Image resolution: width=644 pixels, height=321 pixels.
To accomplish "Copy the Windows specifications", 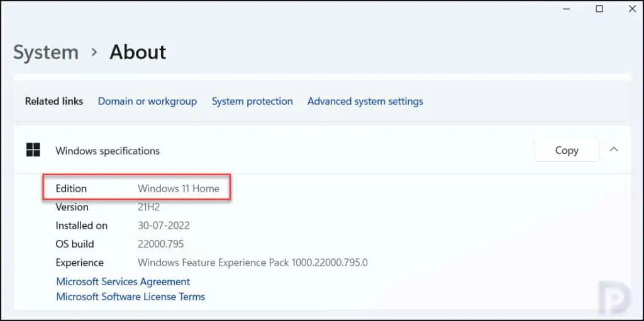I will (567, 150).
